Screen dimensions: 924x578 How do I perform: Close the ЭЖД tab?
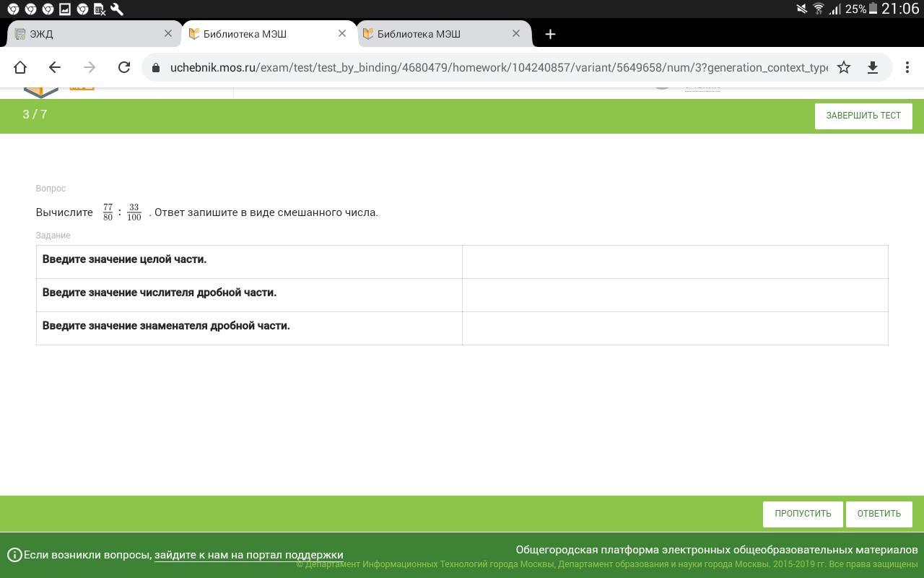coord(168,34)
